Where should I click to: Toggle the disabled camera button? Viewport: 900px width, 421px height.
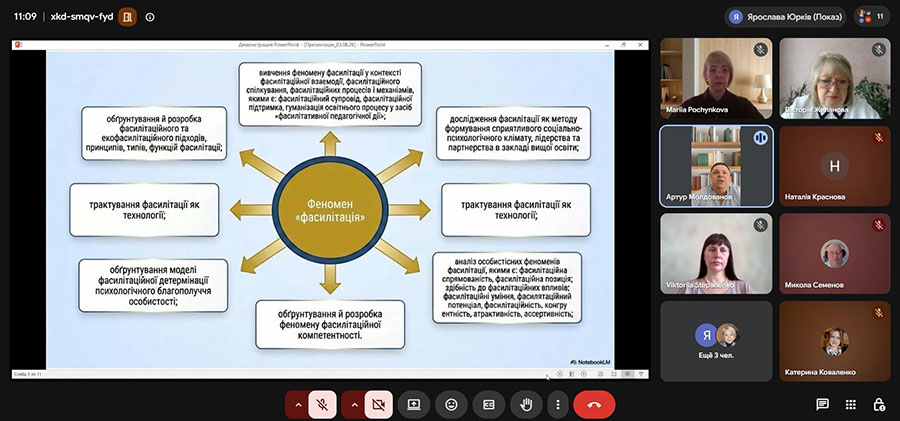(378, 405)
